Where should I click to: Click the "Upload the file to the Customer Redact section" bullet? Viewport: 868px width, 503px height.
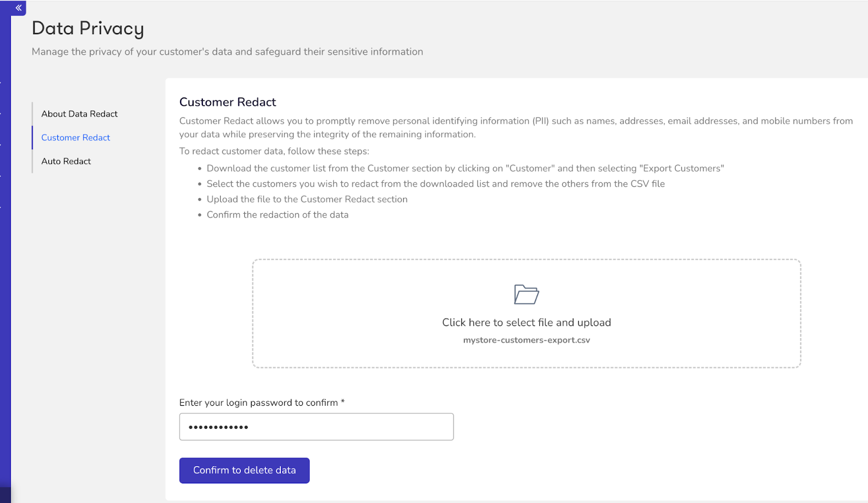[x=307, y=199]
